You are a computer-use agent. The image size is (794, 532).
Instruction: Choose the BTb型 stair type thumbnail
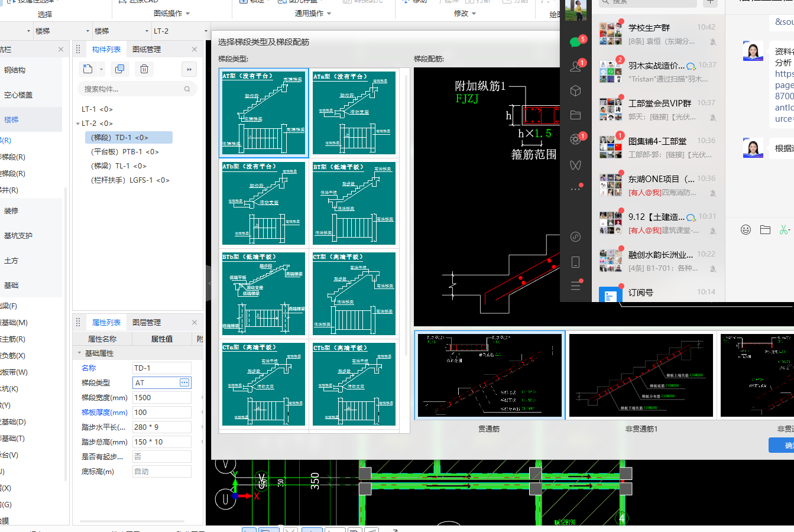click(264, 294)
